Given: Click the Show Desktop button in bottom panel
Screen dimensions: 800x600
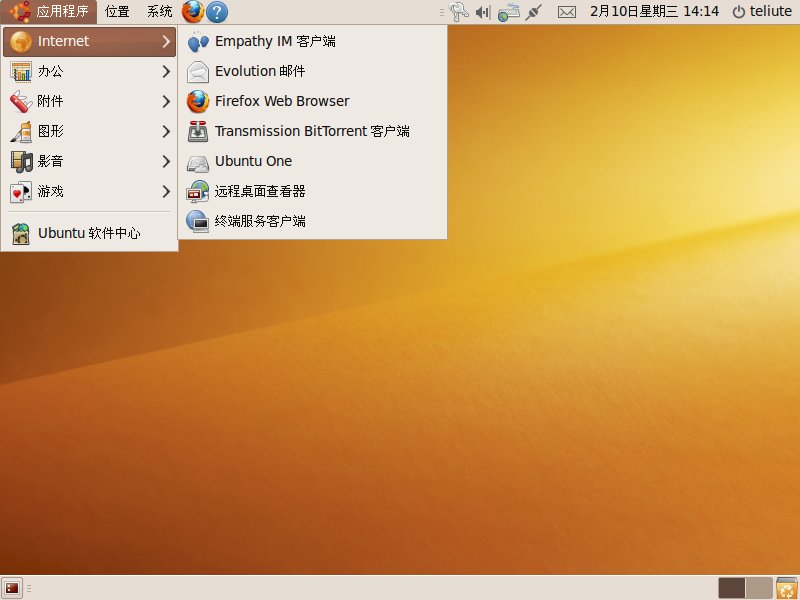Looking at the screenshot, I should click(12, 588).
